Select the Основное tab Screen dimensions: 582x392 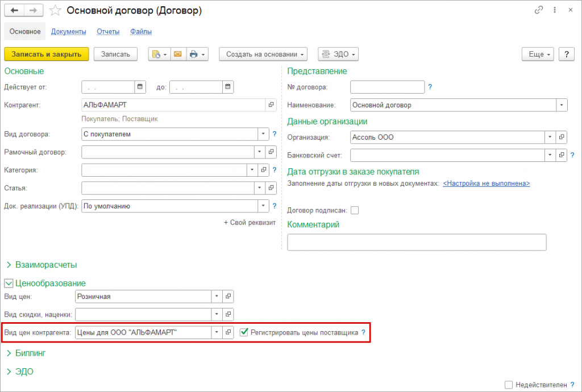tap(25, 31)
